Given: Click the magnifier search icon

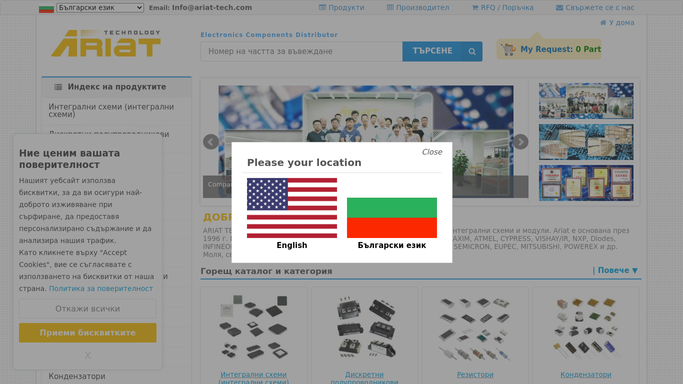Looking at the screenshot, I should [x=472, y=51].
